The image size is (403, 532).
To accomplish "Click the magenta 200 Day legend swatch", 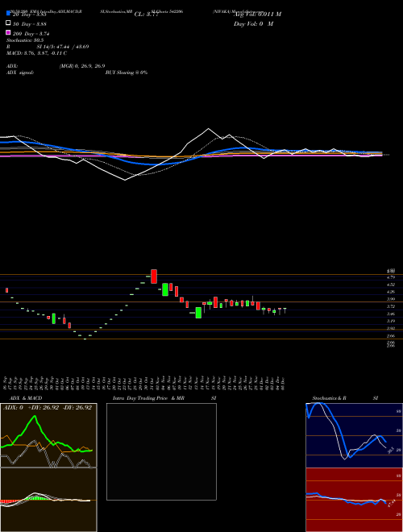I will (8, 32).
